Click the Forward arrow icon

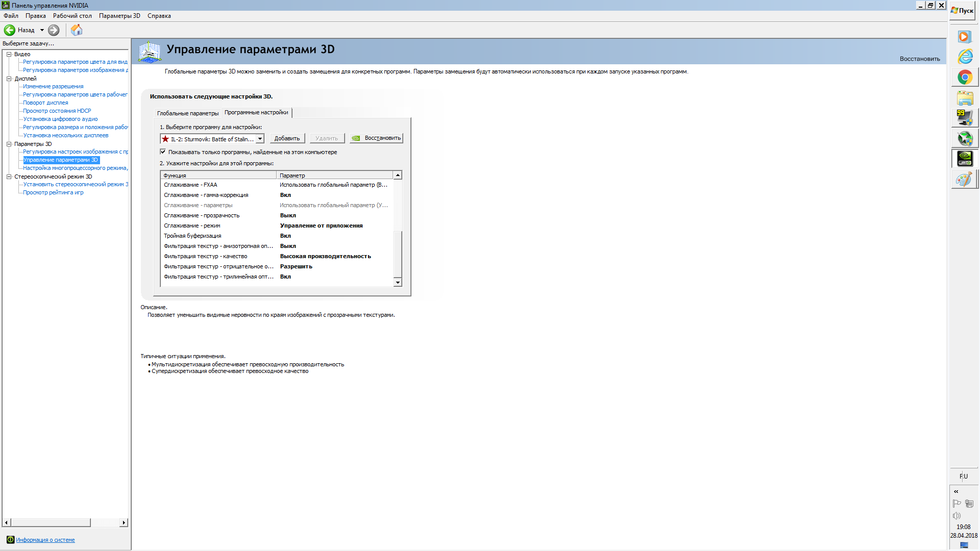tap(54, 30)
